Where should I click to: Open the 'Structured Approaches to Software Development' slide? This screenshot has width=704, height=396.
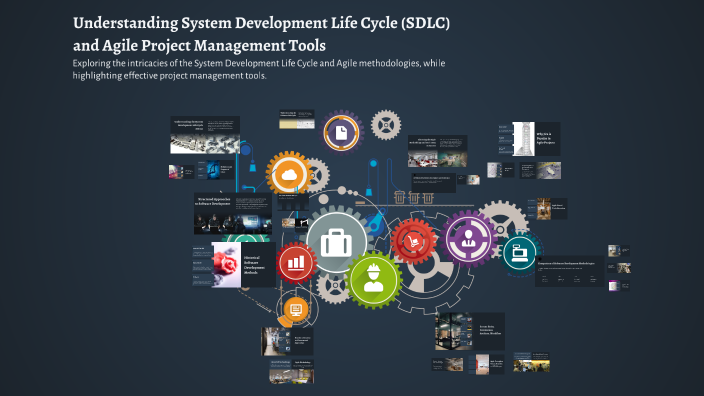pyautogui.click(x=233, y=214)
